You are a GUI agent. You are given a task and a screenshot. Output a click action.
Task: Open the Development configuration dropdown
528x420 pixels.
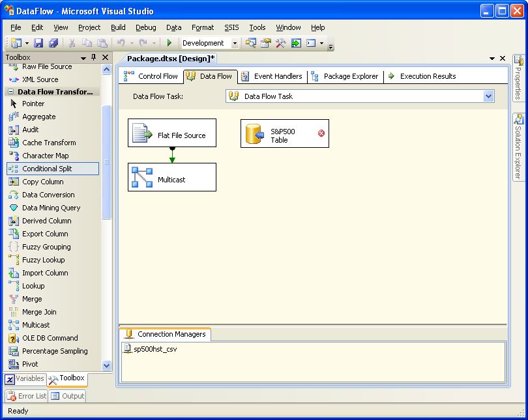click(235, 43)
